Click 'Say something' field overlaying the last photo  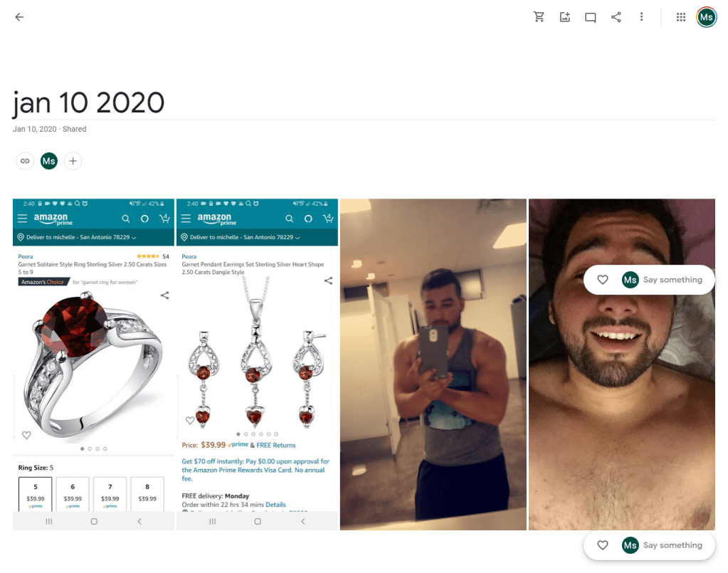point(672,280)
